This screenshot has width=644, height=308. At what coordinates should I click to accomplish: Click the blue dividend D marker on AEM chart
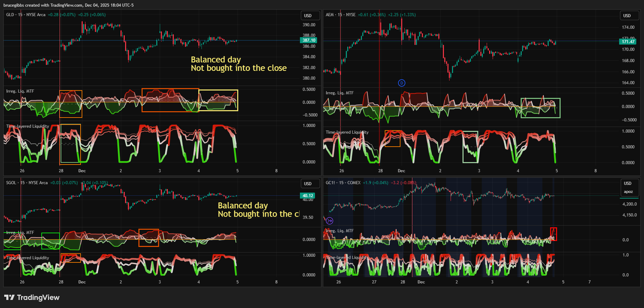(402, 83)
